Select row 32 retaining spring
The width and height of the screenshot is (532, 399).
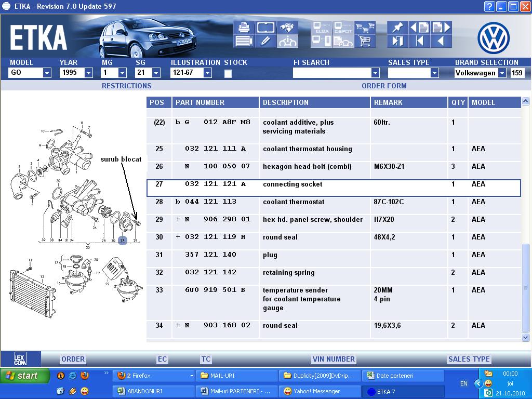click(x=334, y=276)
